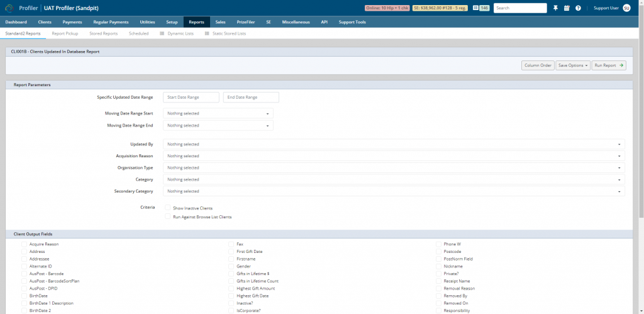Click the Support User name

click(606, 8)
